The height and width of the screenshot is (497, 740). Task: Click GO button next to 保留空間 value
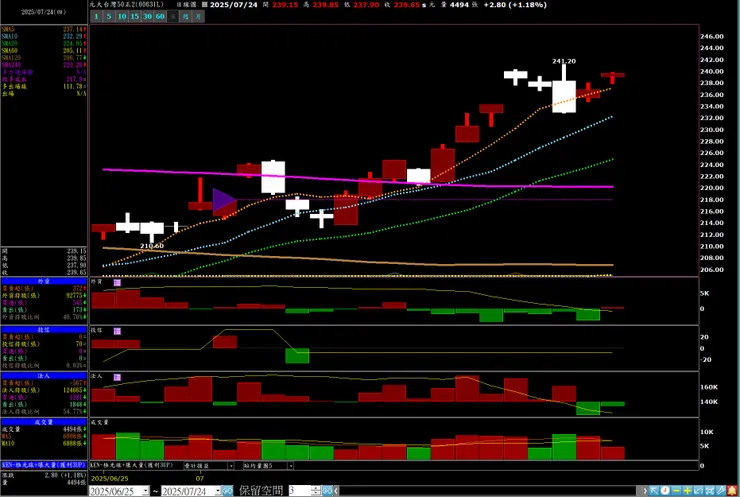tap(327, 491)
